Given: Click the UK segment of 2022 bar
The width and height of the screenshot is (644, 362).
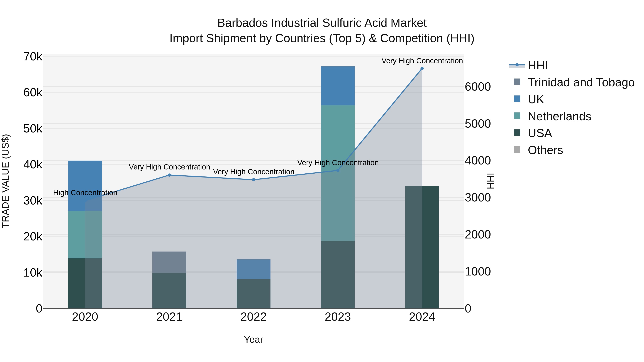Looking at the screenshot, I should 253,269.
